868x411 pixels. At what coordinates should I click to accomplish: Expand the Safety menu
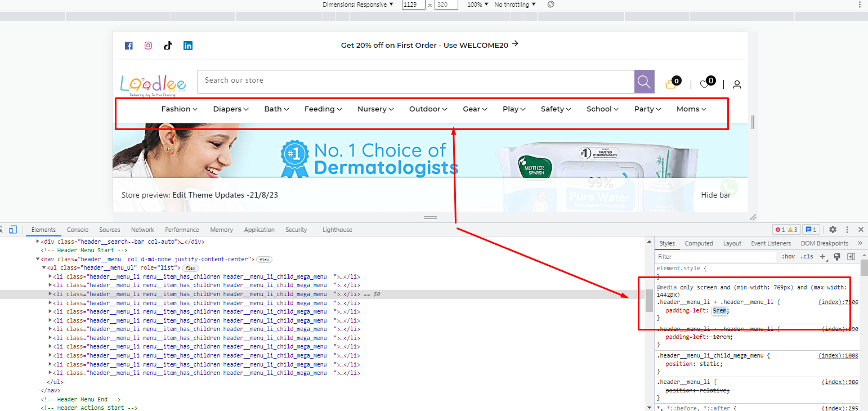[x=556, y=109]
